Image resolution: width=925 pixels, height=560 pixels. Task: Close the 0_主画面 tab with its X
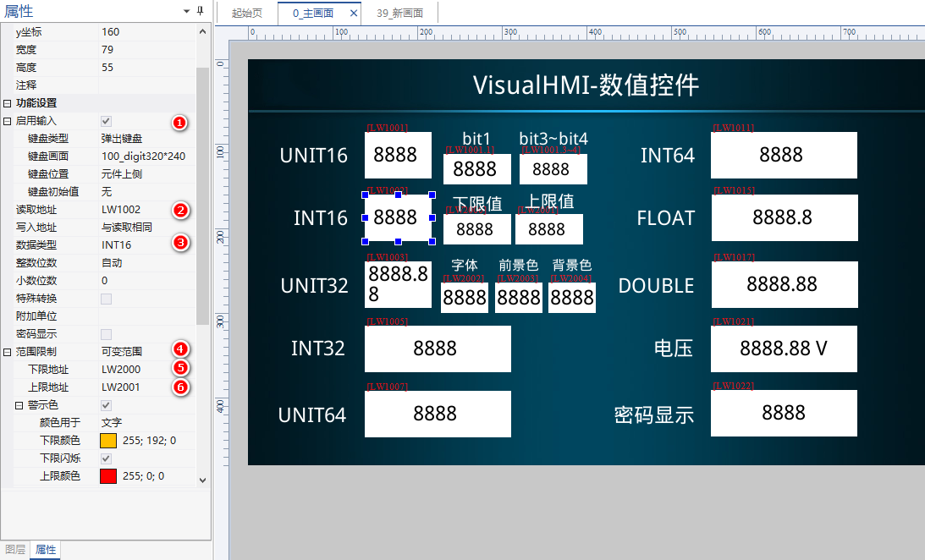(x=354, y=14)
